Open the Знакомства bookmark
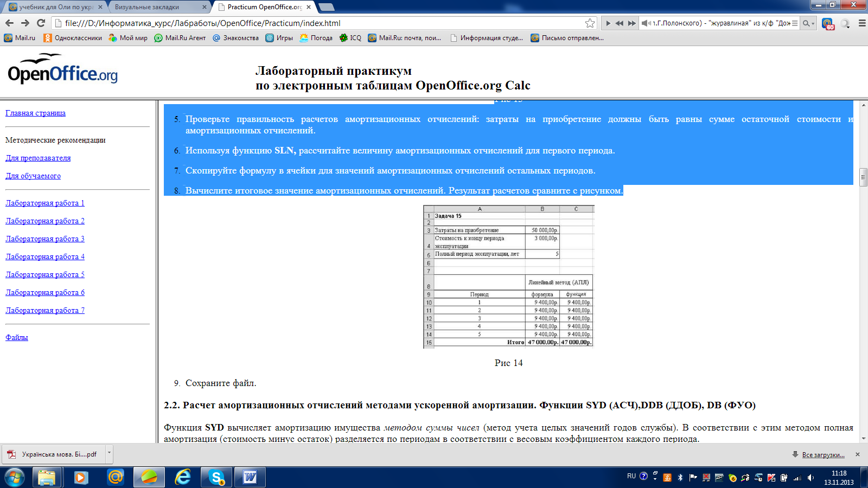Screen dimensions: 868x488 point(235,38)
